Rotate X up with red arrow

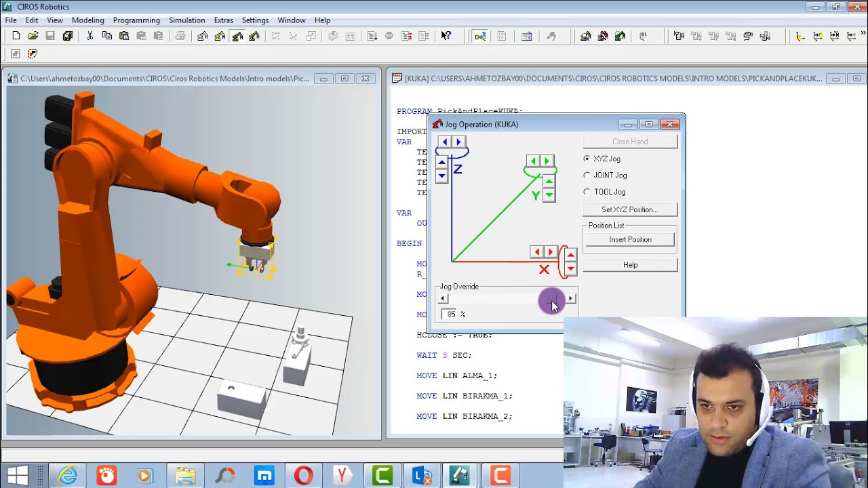pos(570,255)
